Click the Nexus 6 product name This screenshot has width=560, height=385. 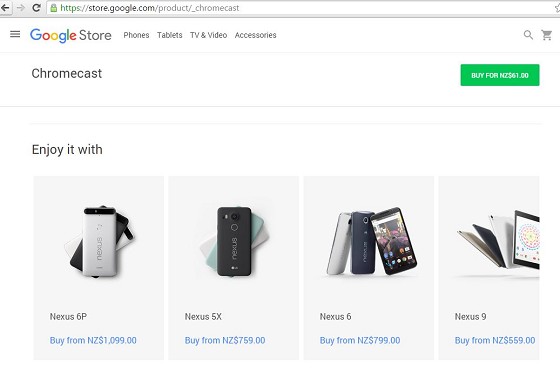point(335,316)
